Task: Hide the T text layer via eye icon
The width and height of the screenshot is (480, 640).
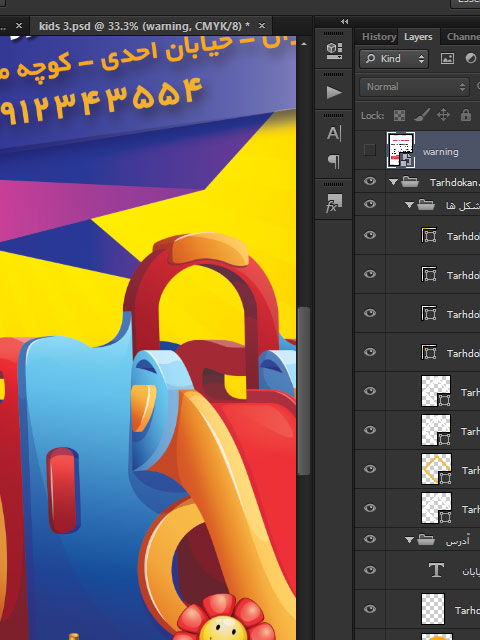Action: (370, 570)
